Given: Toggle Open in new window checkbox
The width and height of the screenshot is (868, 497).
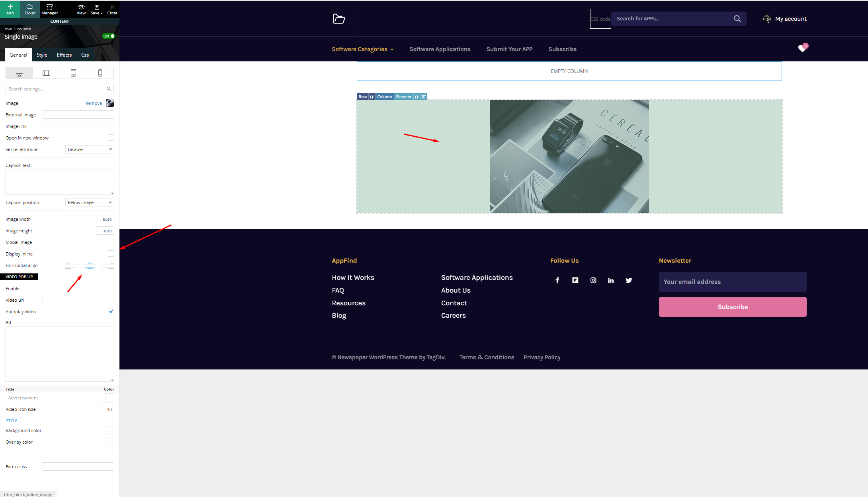Looking at the screenshot, I should [x=111, y=138].
